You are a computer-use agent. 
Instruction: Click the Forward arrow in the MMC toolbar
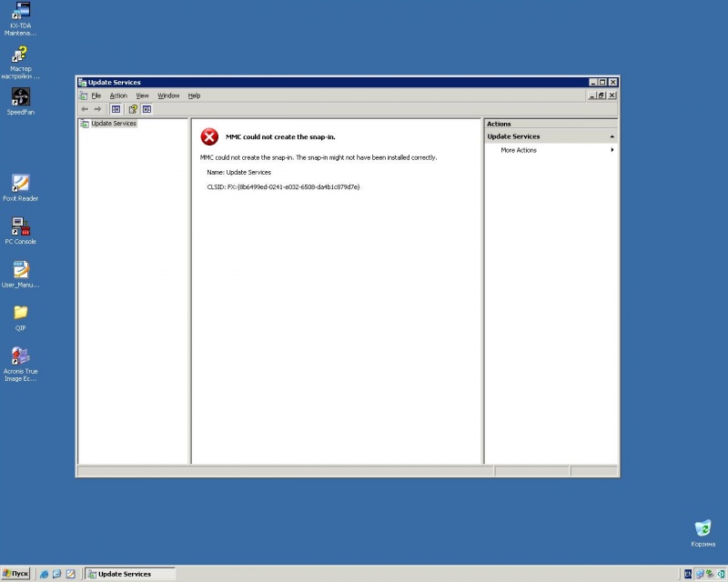click(x=98, y=109)
